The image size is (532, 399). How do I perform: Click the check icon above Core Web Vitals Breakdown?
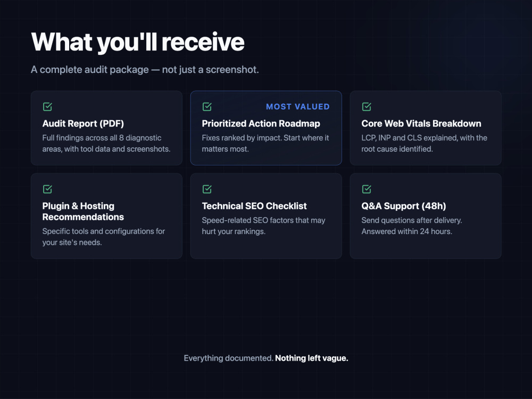(367, 106)
